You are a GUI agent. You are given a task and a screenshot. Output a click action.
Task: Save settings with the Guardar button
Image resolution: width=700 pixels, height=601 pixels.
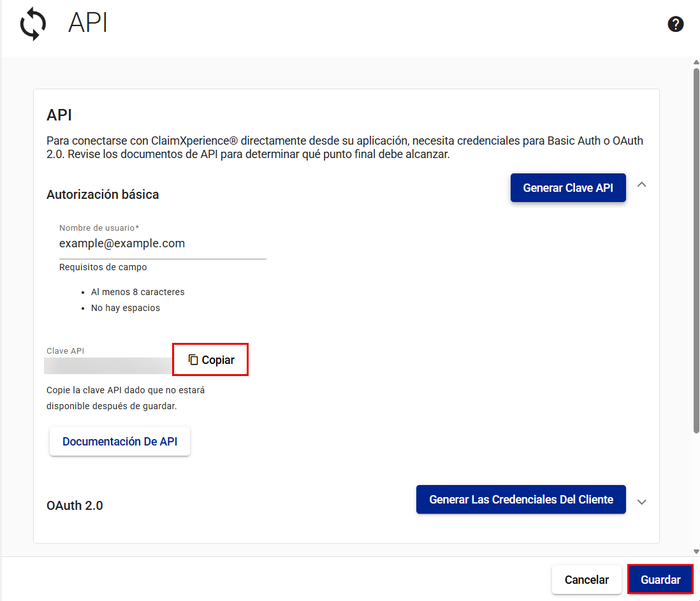click(x=660, y=580)
